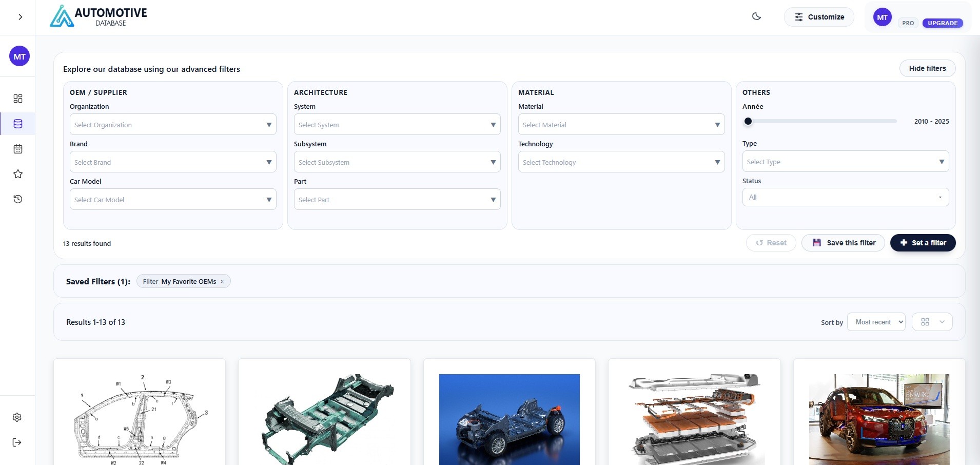Open the Select Material dropdown
The image size is (980, 465).
click(x=621, y=124)
